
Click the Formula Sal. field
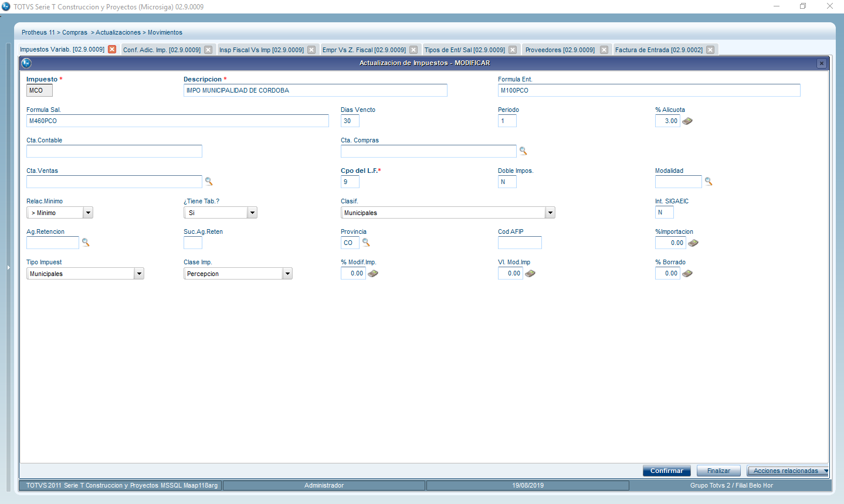click(178, 121)
